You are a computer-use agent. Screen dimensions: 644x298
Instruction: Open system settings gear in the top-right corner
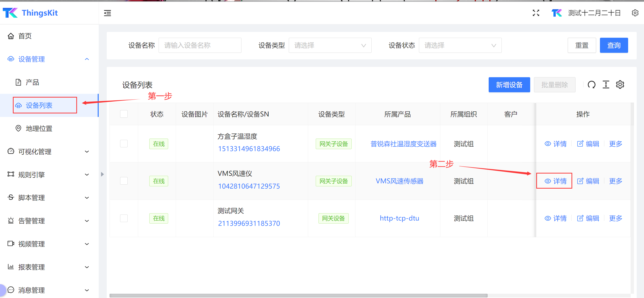pos(635,13)
